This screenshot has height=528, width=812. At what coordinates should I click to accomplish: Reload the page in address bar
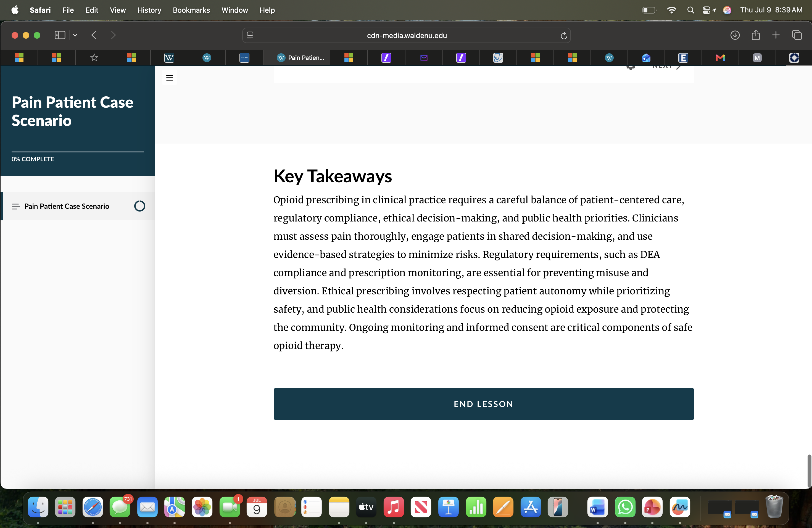564,35
